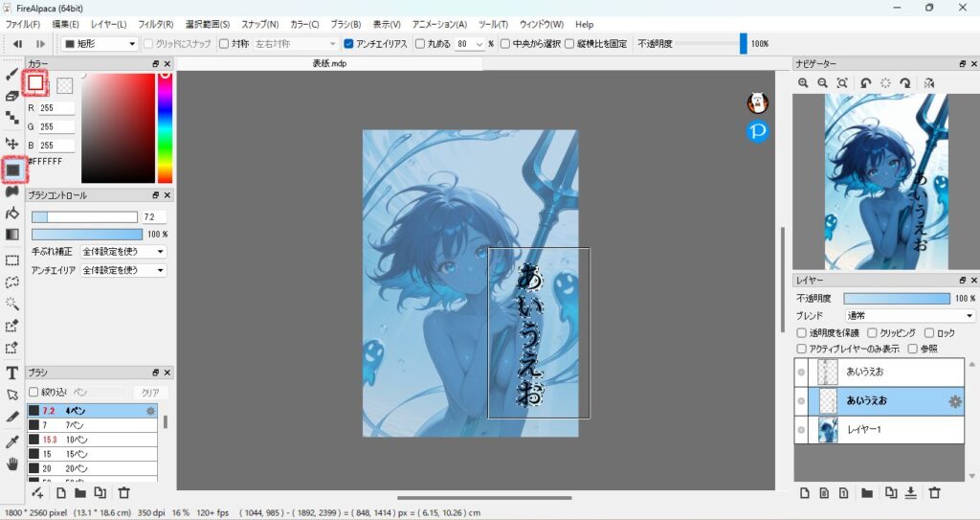Select the Rectangular Selection tool
Screen dimensions: 980x520
[11, 260]
